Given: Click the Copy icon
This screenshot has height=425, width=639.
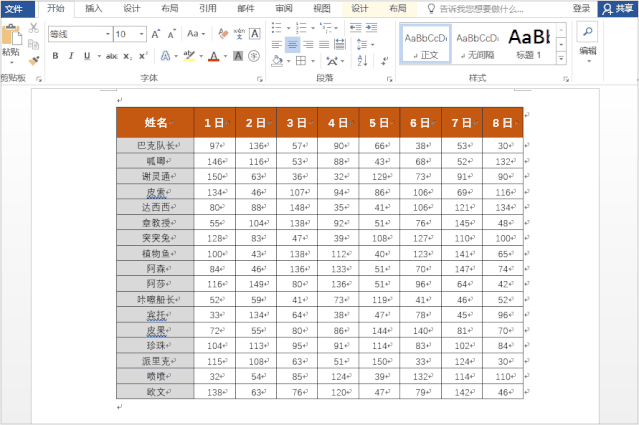Looking at the screenshot, I should pos(33,44).
